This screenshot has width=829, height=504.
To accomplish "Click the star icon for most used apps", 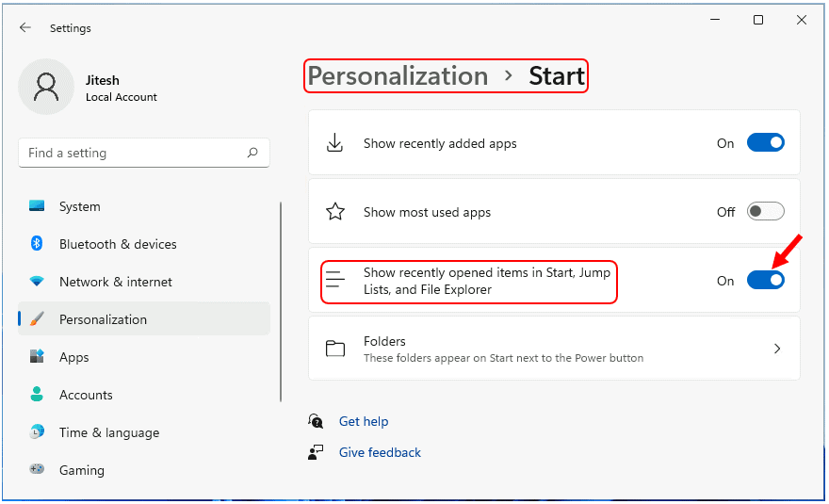I will coord(335,212).
